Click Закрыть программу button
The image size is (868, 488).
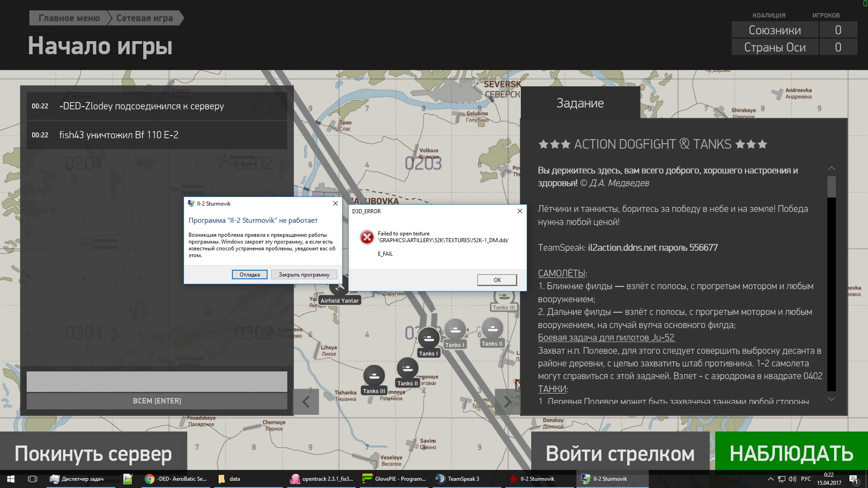pos(304,275)
